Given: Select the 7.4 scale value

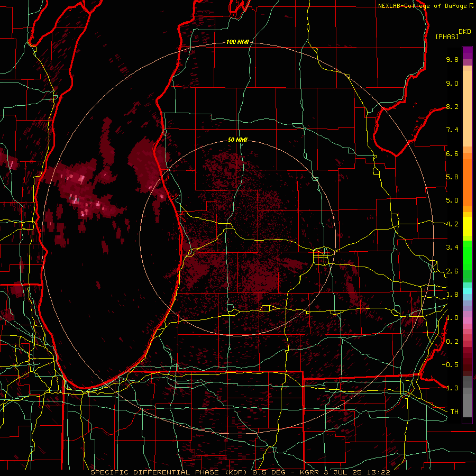Looking at the screenshot, I should coord(452,130).
